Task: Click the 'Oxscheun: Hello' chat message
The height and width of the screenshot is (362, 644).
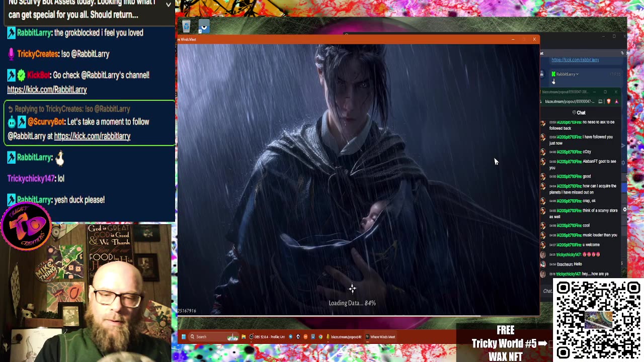Action: (566, 264)
